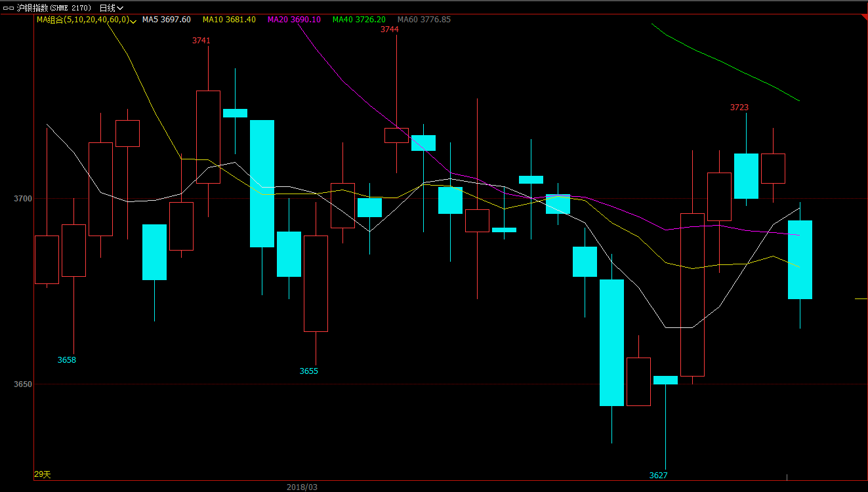Click the 29天 day count label
Image resolution: width=868 pixels, height=492 pixels.
coord(43,474)
